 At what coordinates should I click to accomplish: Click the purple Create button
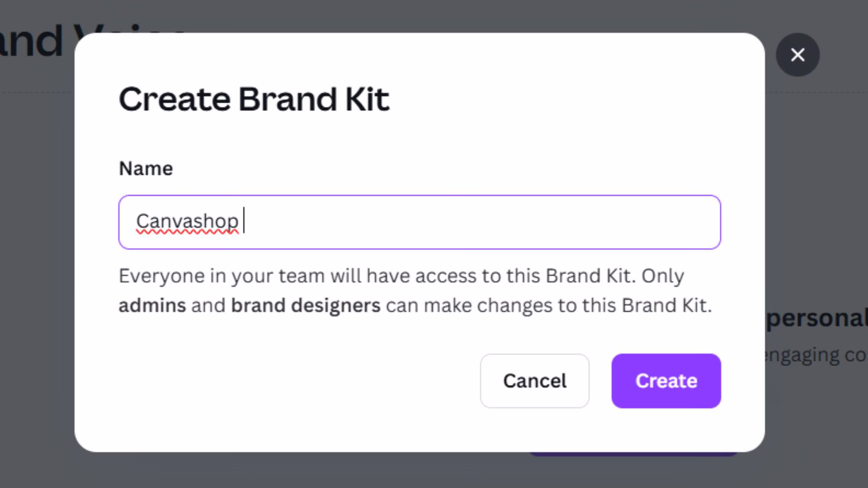pyautogui.click(x=666, y=381)
